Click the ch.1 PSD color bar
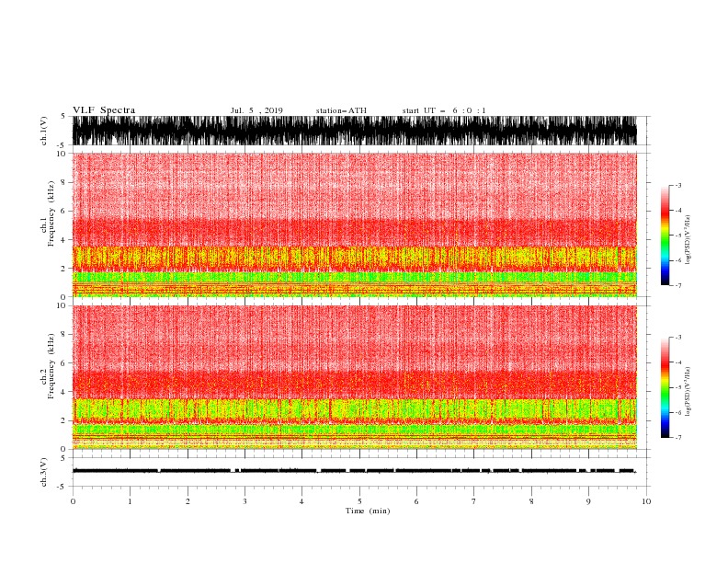This screenshot has height=563, width=728. [665, 236]
